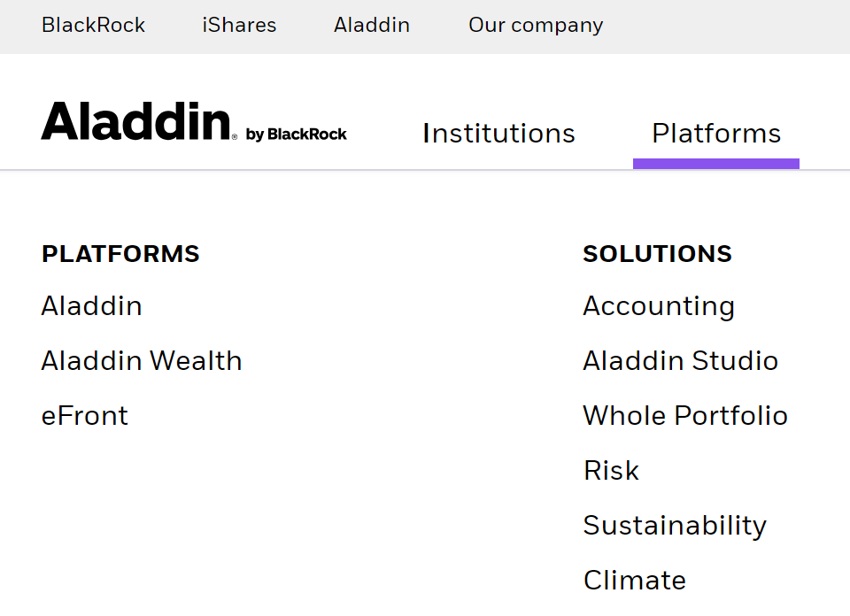
Task: Click the purple underline beneath Platforms
Action: (x=715, y=162)
